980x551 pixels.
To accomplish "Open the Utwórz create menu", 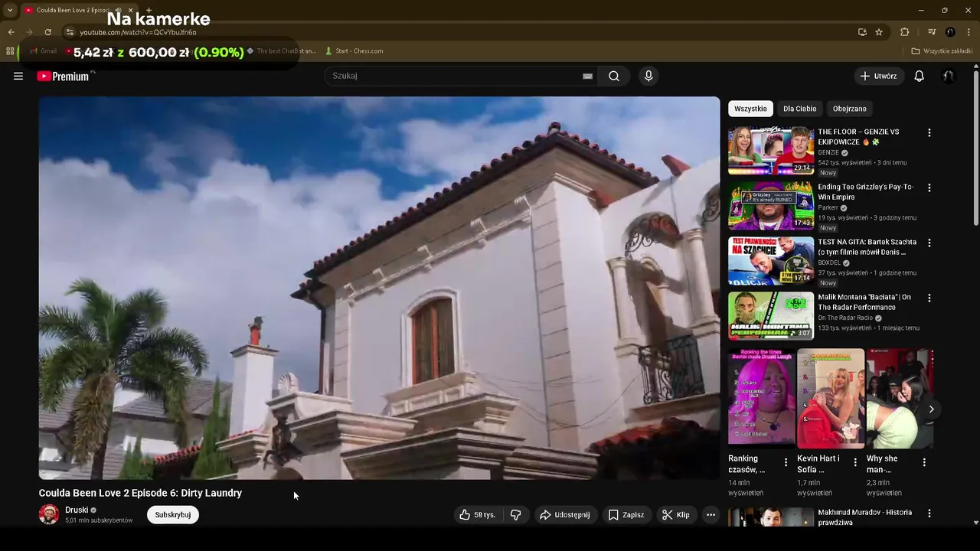I will click(x=878, y=76).
